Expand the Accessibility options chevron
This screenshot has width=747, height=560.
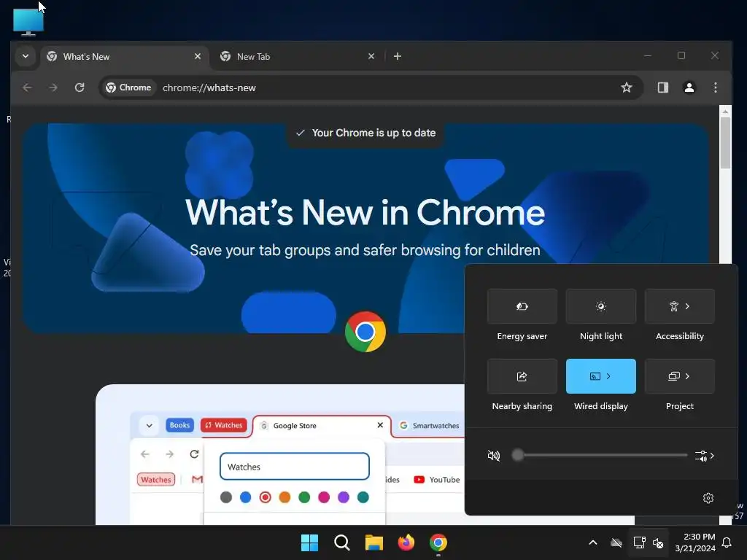click(x=687, y=306)
